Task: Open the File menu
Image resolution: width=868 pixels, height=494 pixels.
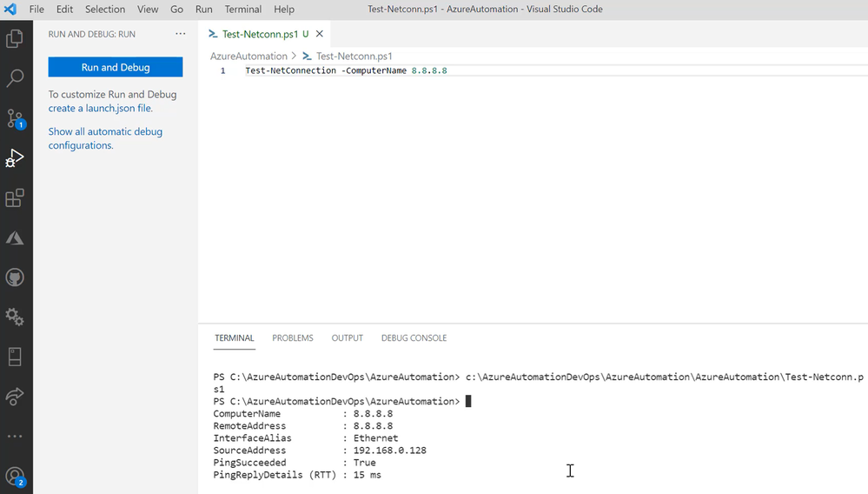Action: (36, 9)
